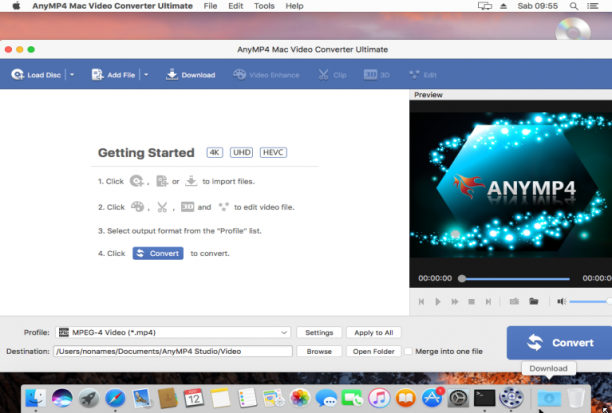This screenshot has height=413, width=612.
Task: Open AnyMP4 Mac Video Converter Ultimate menu
Action: [112, 6]
